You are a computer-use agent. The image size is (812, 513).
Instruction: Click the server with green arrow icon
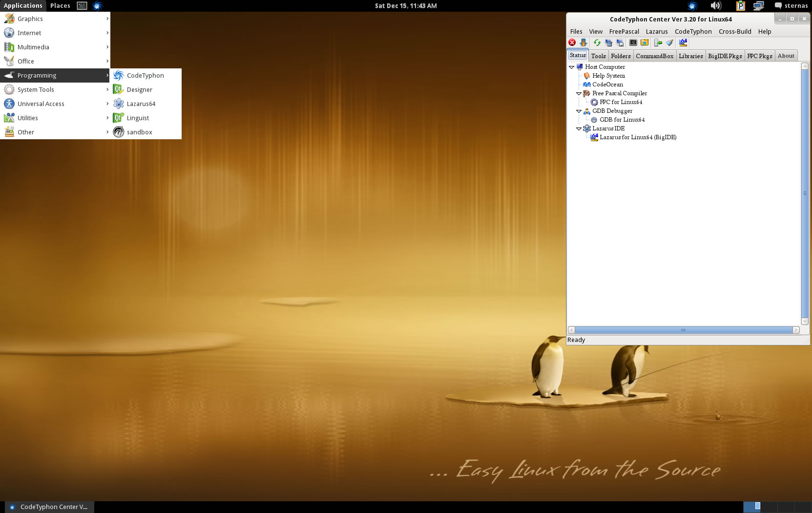(x=658, y=43)
